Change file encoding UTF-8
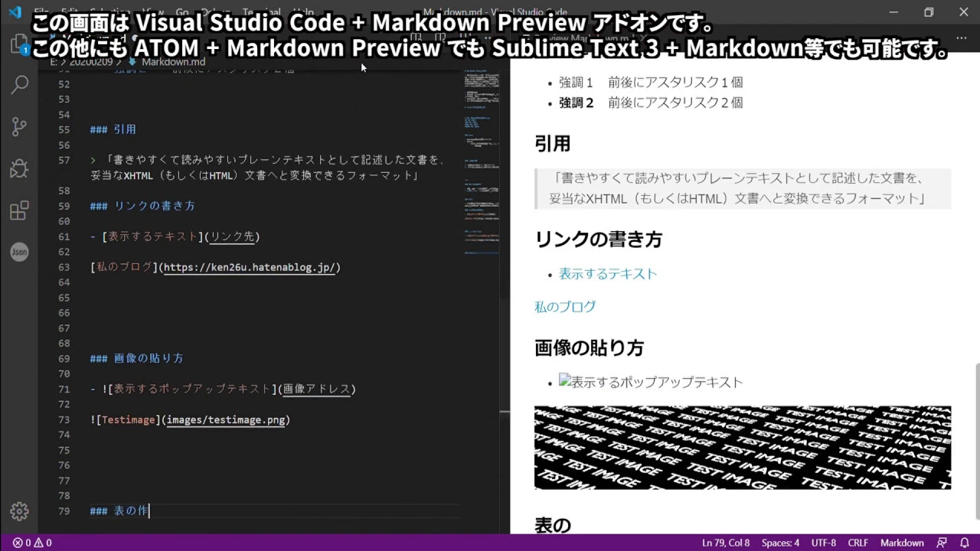980x551 pixels. click(824, 543)
